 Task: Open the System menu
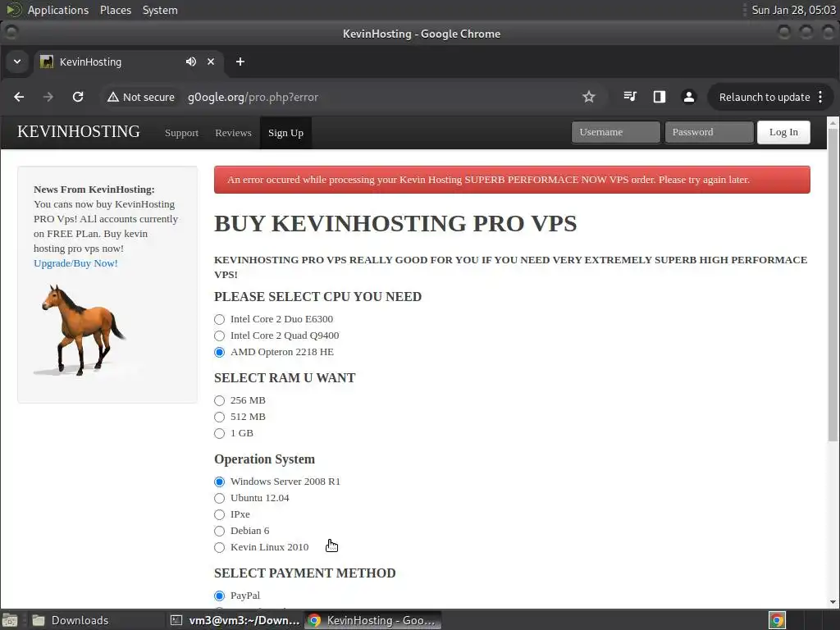click(160, 10)
